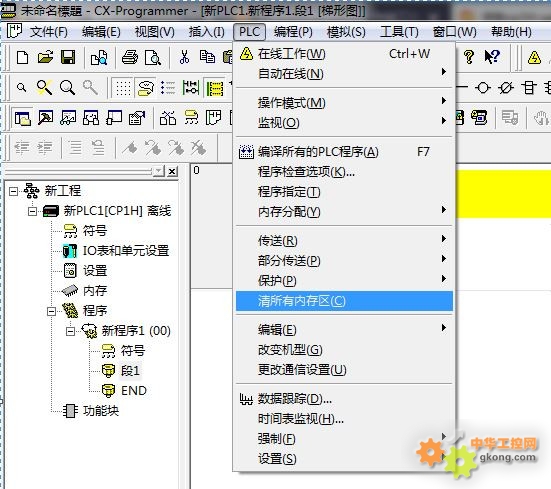This screenshot has height=489, width=551.
Task: Click the 内存 chip icon in tree
Action: (x=70, y=291)
